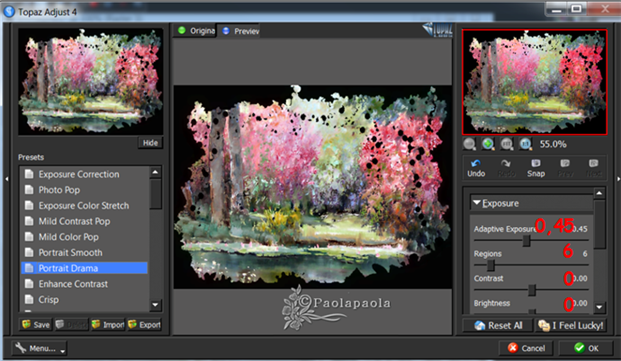Take a snapshot with Snap
Screen dimensions: 621x361
pyautogui.click(x=536, y=168)
